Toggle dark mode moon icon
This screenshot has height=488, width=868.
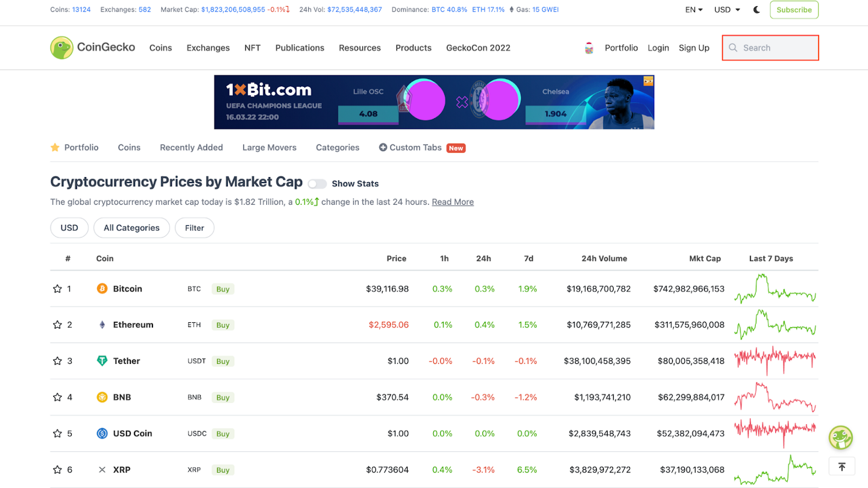pos(757,10)
